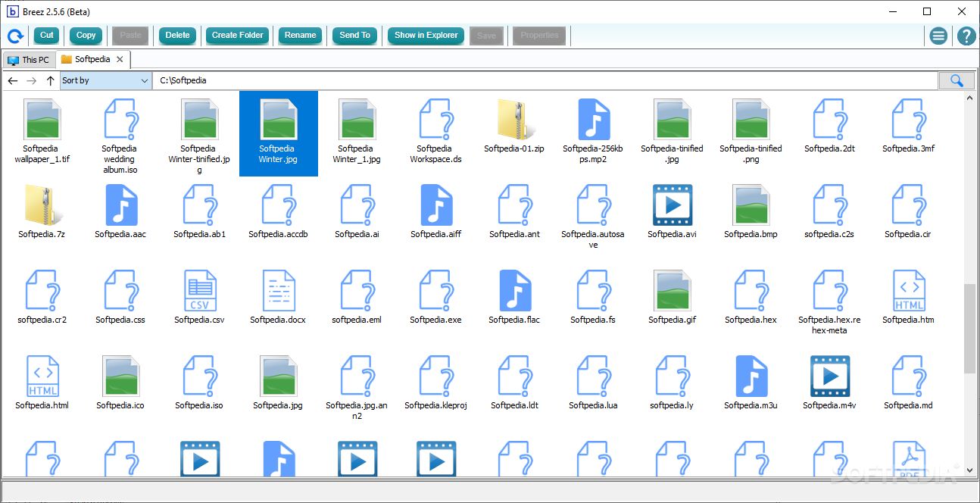
Task: Click the Create Folder button
Action: (238, 36)
